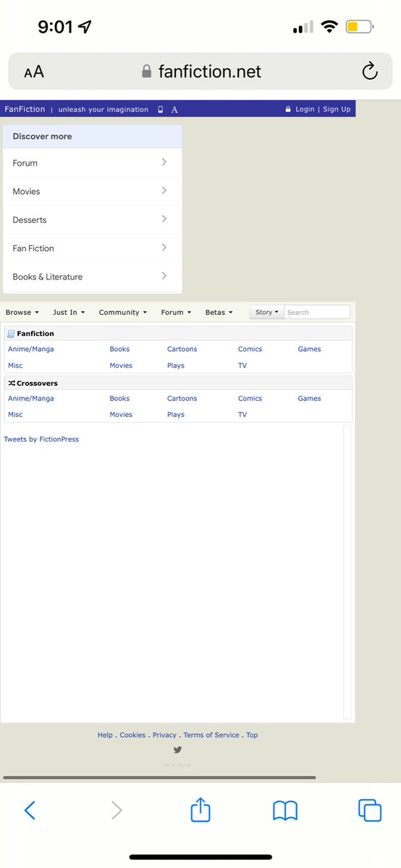This screenshot has width=401, height=868.
Task: Tap the Terms of Service footer link
Action: [x=211, y=735]
